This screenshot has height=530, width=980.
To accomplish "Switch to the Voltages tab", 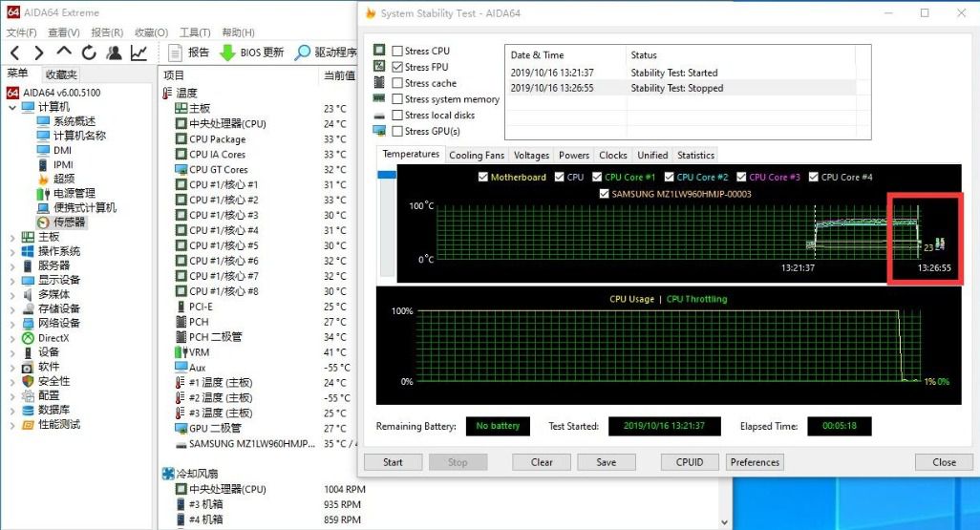I will pyautogui.click(x=531, y=155).
